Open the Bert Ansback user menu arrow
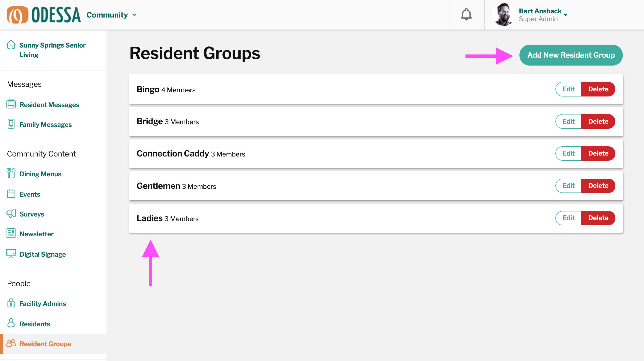The image size is (644, 361). click(x=566, y=15)
